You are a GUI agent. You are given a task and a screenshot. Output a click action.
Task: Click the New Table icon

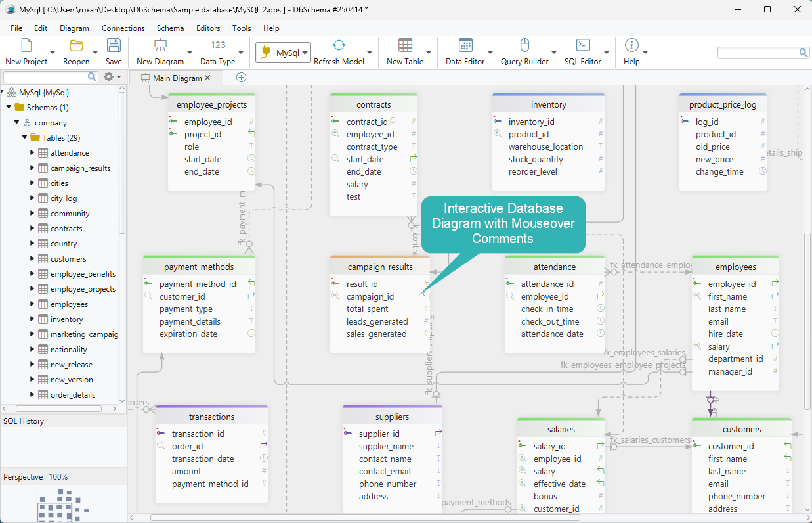(x=405, y=45)
